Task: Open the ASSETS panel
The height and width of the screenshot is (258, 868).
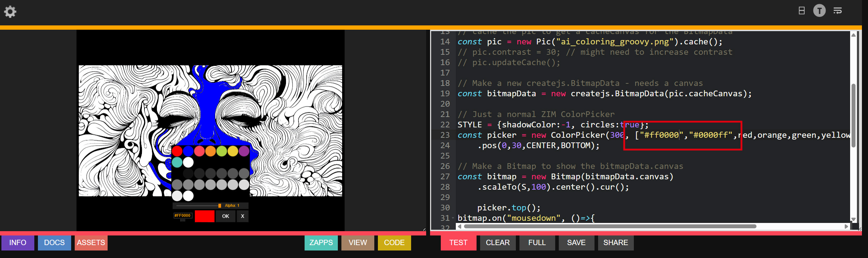Action: (91, 243)
